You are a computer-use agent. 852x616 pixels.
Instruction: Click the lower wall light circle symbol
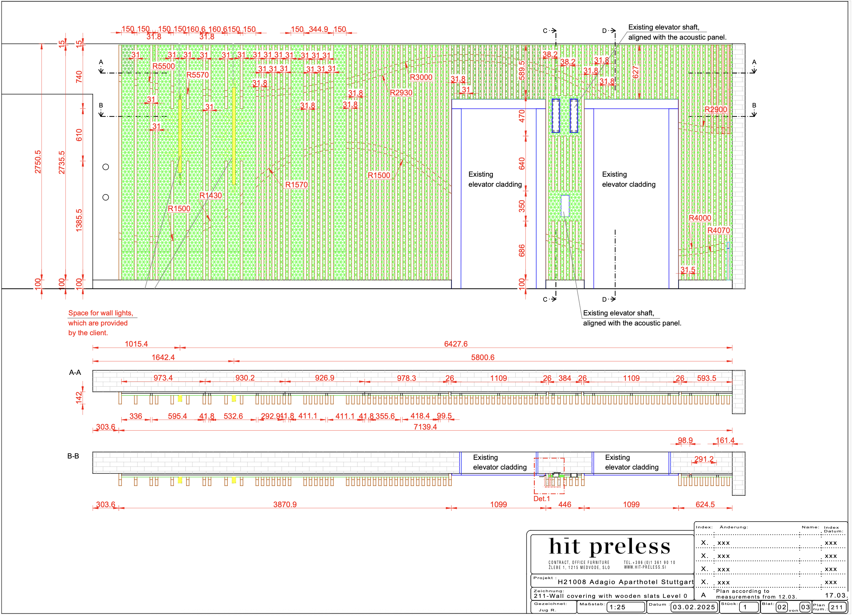[105, 197]
